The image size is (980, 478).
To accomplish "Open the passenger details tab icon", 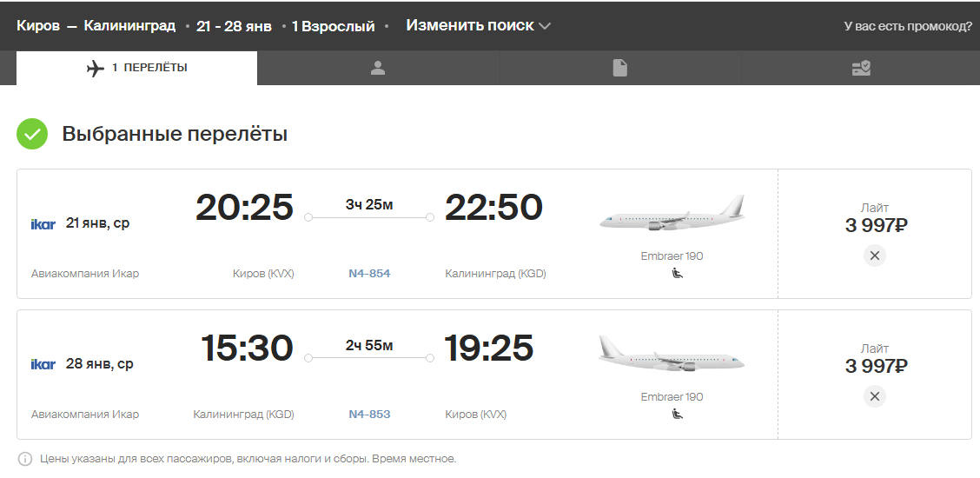I will (378, 68).
